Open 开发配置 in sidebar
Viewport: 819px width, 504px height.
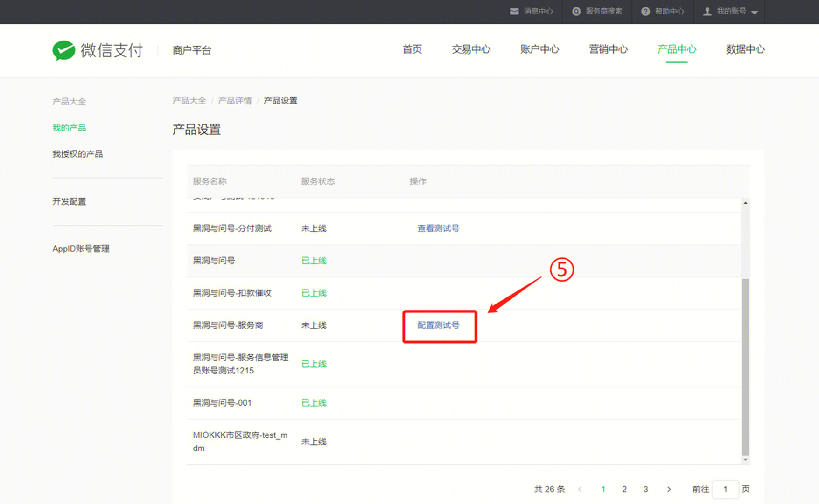[x=69, y=201]
